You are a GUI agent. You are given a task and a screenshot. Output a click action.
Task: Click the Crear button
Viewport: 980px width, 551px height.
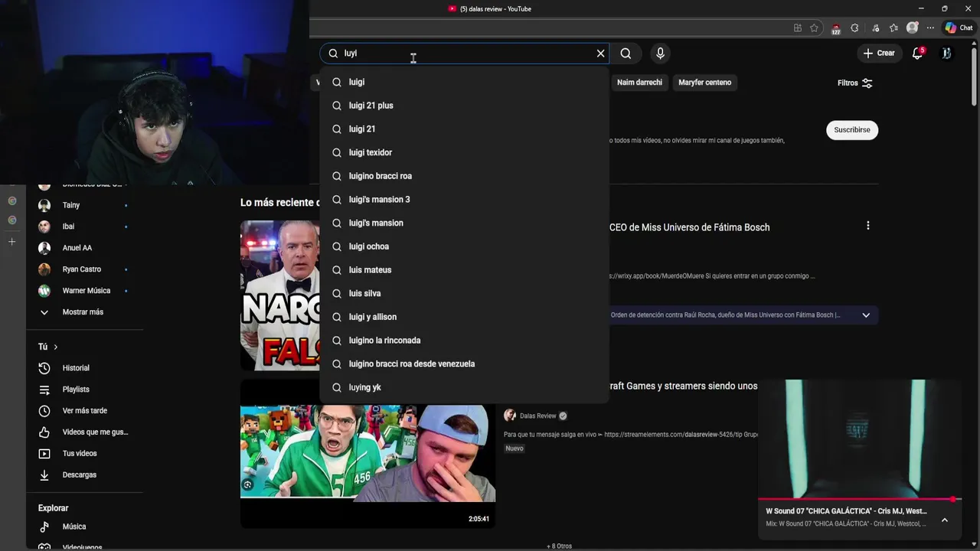(x=878, y=54)
